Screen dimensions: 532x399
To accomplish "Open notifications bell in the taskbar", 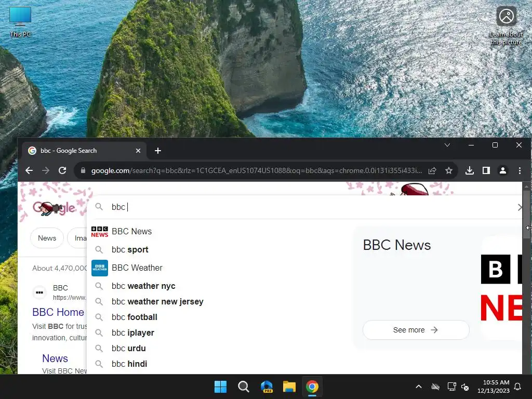I will tap(518, 387).
